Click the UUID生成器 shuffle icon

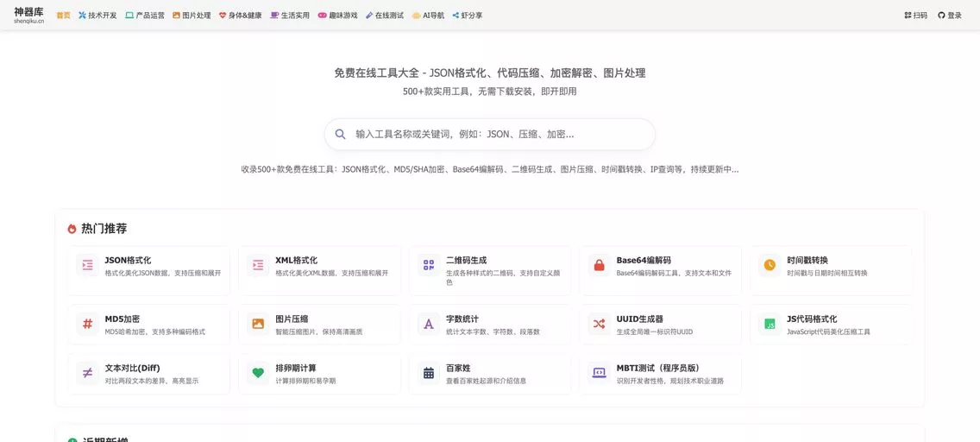pyautogui.click(x=600, y=324)
